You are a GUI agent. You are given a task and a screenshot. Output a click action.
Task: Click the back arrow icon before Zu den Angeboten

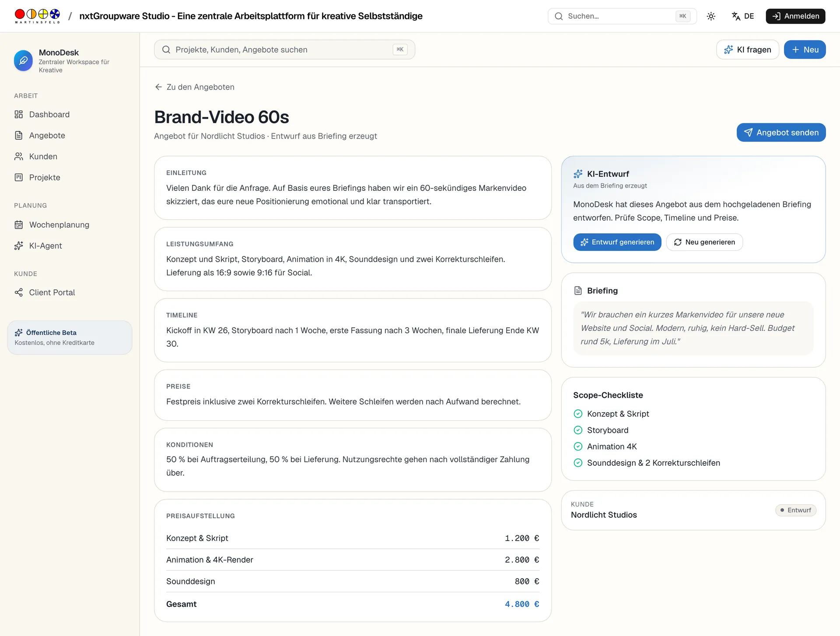pos(158,87)
